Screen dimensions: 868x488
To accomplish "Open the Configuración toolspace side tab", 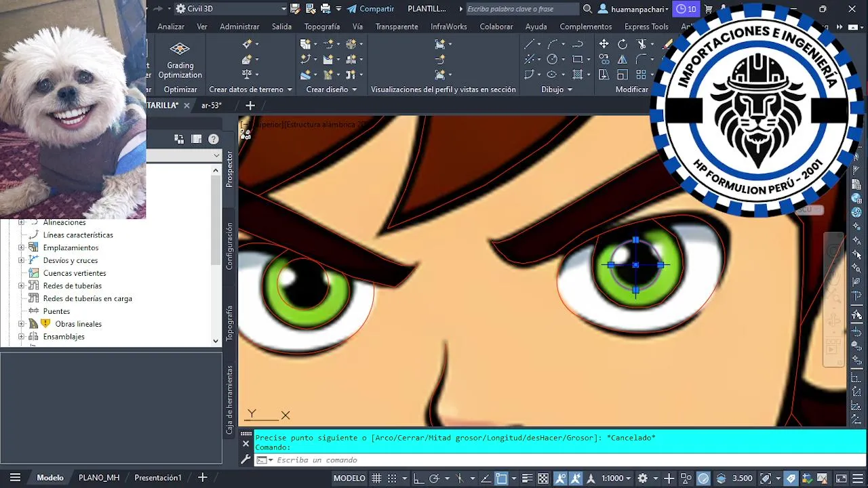I will click(x=229, y=246).
